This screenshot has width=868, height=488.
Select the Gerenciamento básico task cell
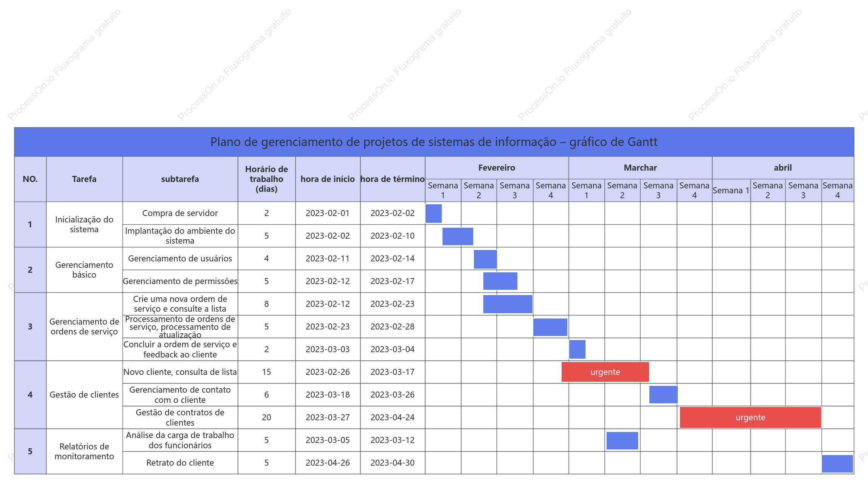[84, 270]
